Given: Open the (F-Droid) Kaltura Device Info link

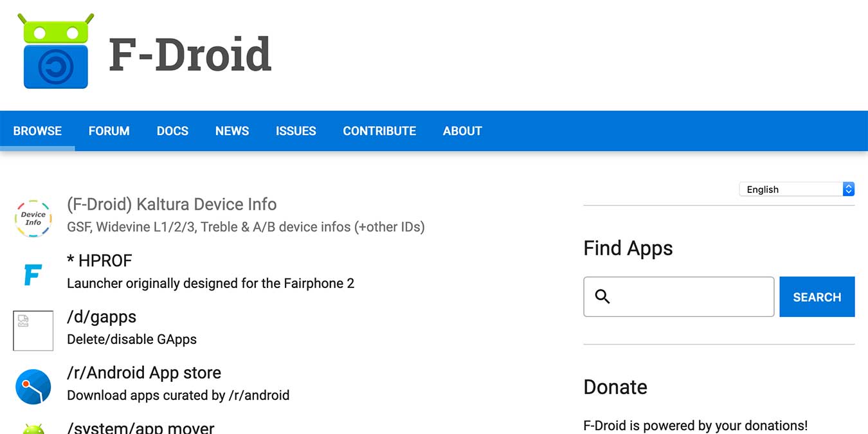Looking at the screenshot, I should (172, 204).
